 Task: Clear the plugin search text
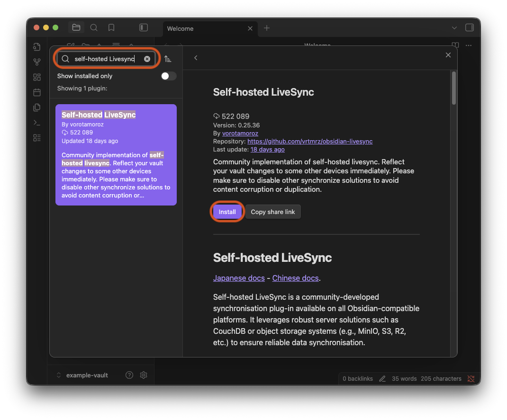147,59
